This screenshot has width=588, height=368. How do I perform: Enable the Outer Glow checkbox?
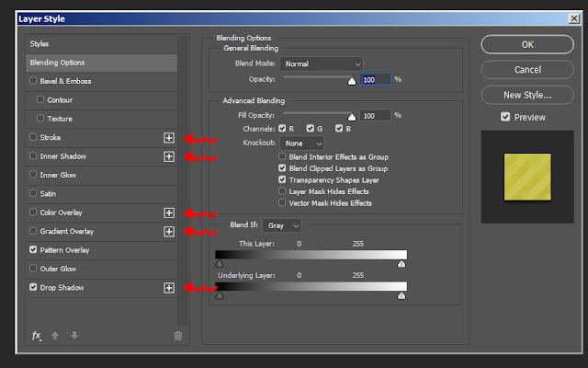[33, 269]
